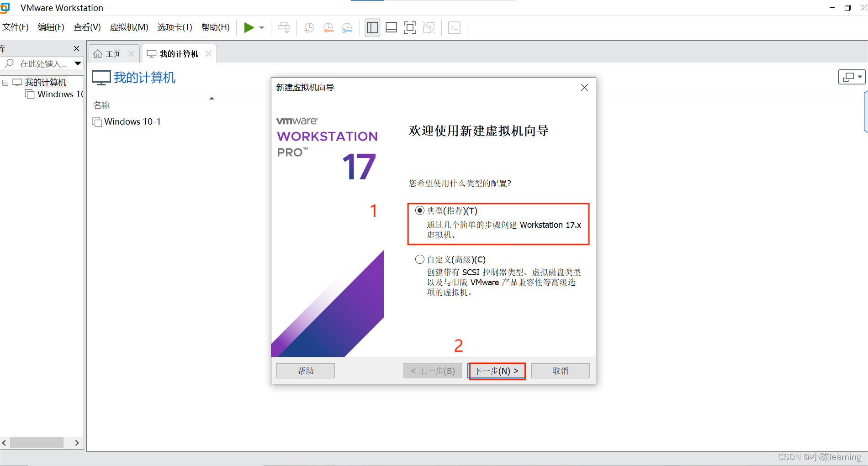Click the 帮助 button in the wizard

point(306,371)
